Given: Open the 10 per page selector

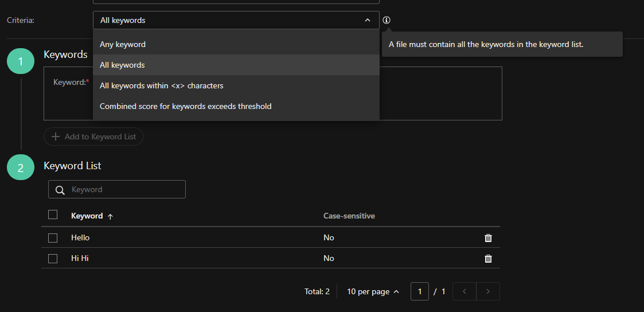Looking at the screenshot, I should [x=373, y=291].
